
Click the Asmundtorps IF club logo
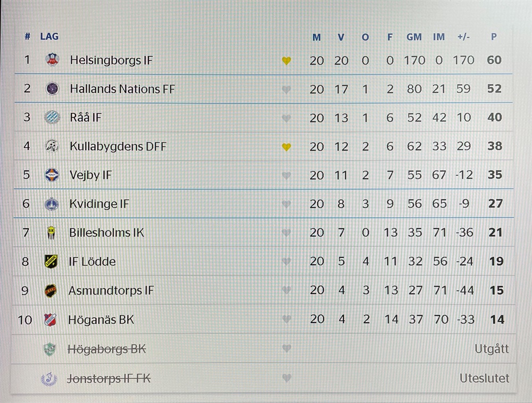point(51,291)
